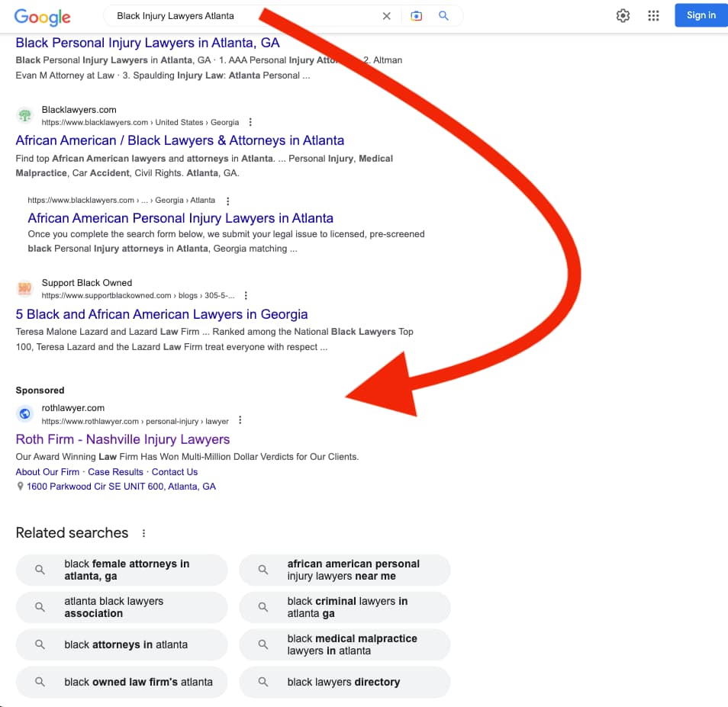Screen dimensions: 728x707
Task: Click the Blacklawyers.com site favicon
Action: pos(24,115)
